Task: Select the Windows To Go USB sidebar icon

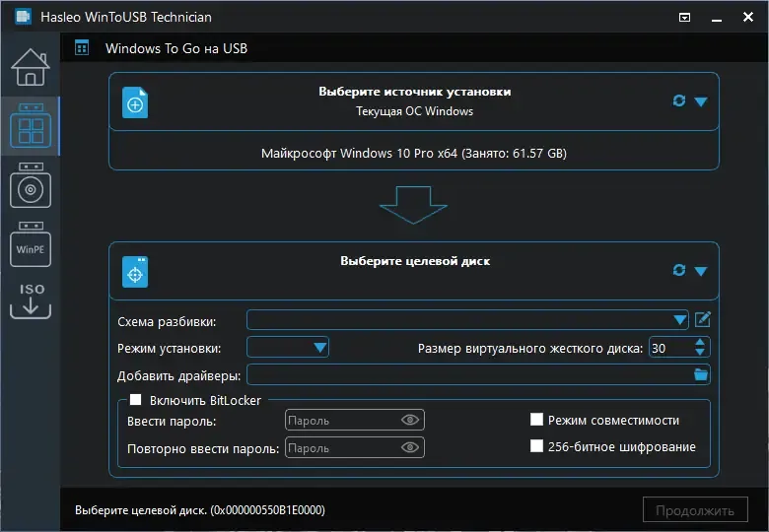Action: (x=30, y=127)
